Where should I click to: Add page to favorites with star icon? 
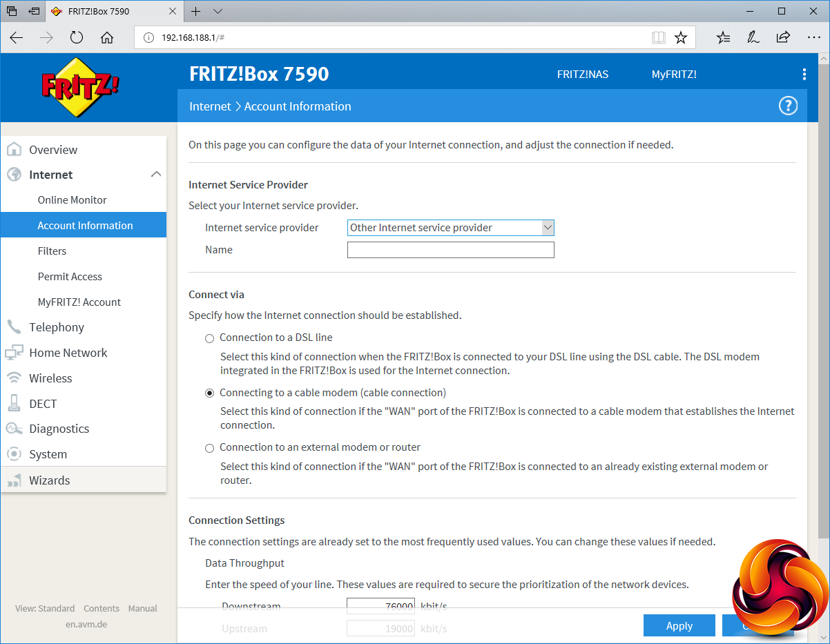tap(681, 38)
